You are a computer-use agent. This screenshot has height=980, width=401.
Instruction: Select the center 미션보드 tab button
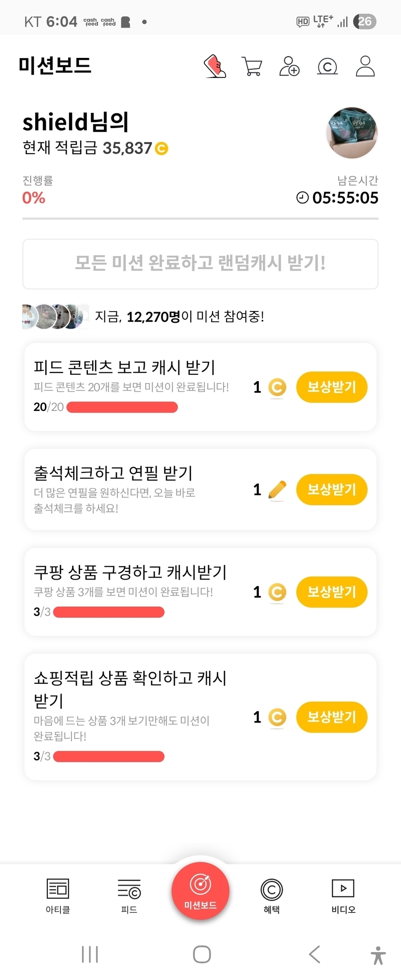pyautogui.click(x=200, y=891)
